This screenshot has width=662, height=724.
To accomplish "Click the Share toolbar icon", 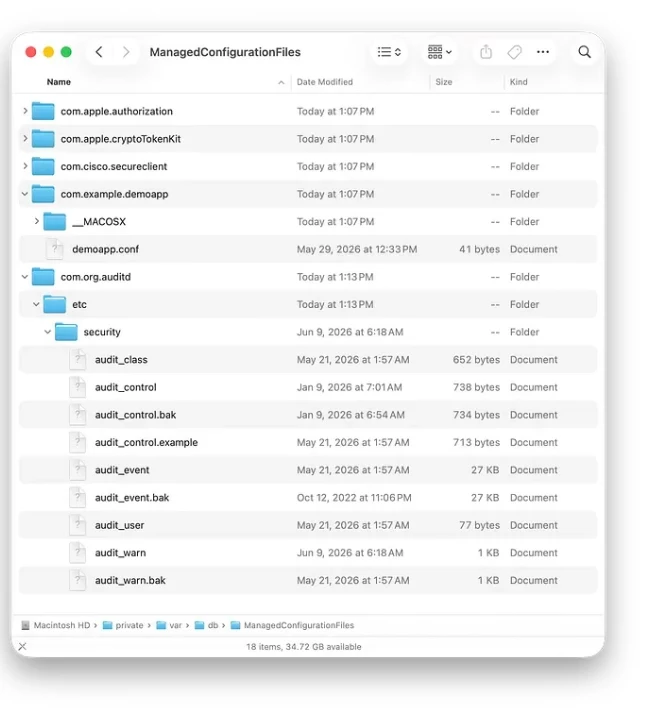I will [486, 52].
